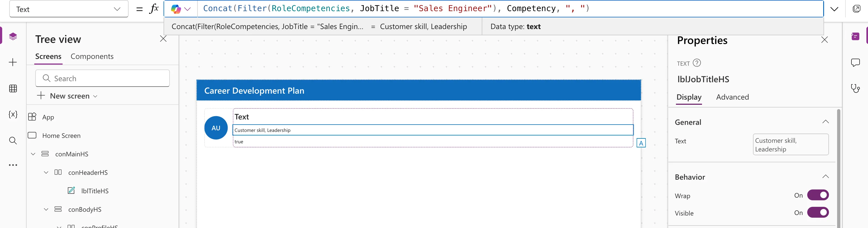Screen dimensions: 868x228
Task: Collapse the conMainHS tree node
Action: 33,154
